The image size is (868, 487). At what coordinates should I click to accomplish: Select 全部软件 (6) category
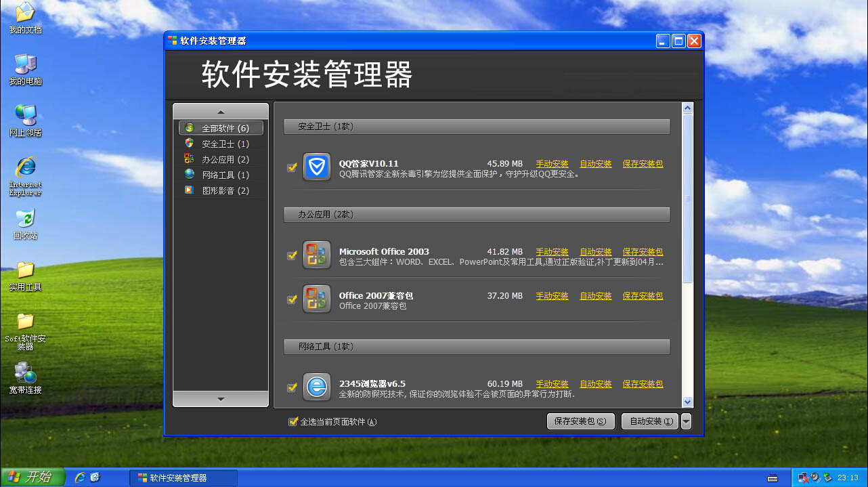(x=221, y=128)
